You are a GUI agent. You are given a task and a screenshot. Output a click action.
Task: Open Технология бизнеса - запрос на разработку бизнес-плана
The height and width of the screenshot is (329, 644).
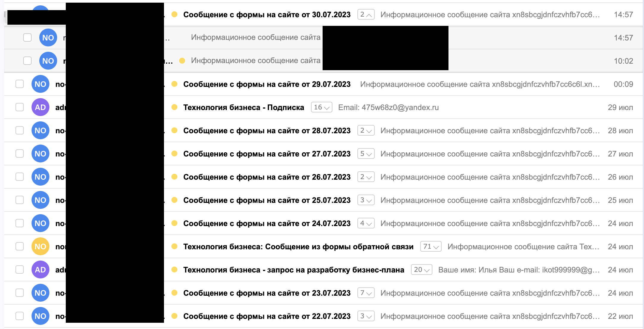[294, 270]
